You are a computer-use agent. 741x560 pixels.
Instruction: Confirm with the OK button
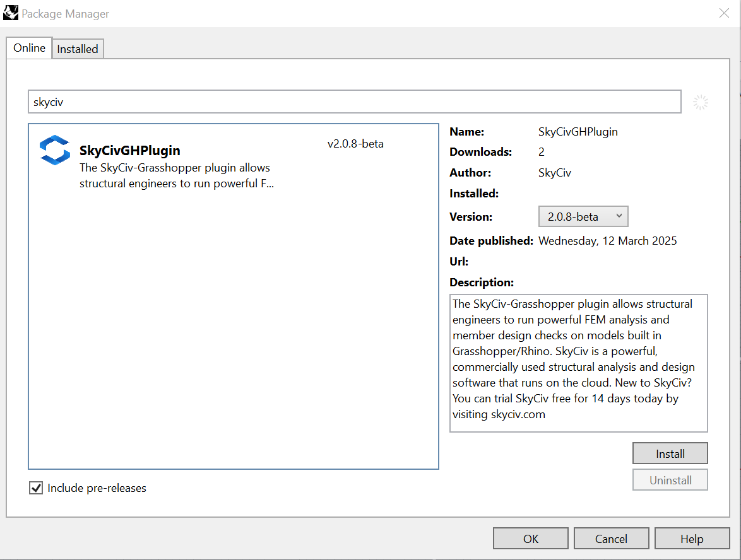[531, 539]
